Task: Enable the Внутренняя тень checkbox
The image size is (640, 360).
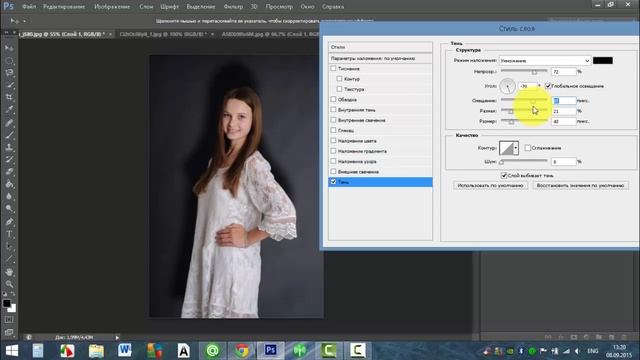Action: [333, 110]
